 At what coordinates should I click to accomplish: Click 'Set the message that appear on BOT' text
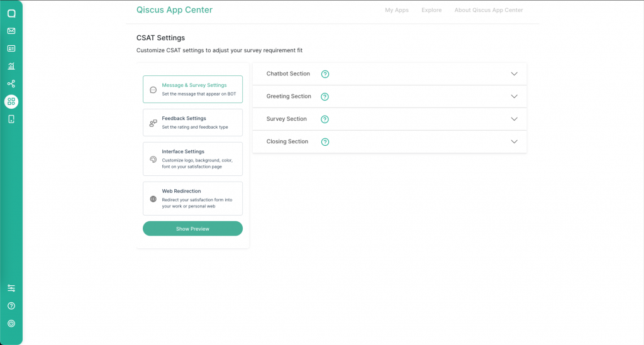pyautogui.click(x=199, y=94)
